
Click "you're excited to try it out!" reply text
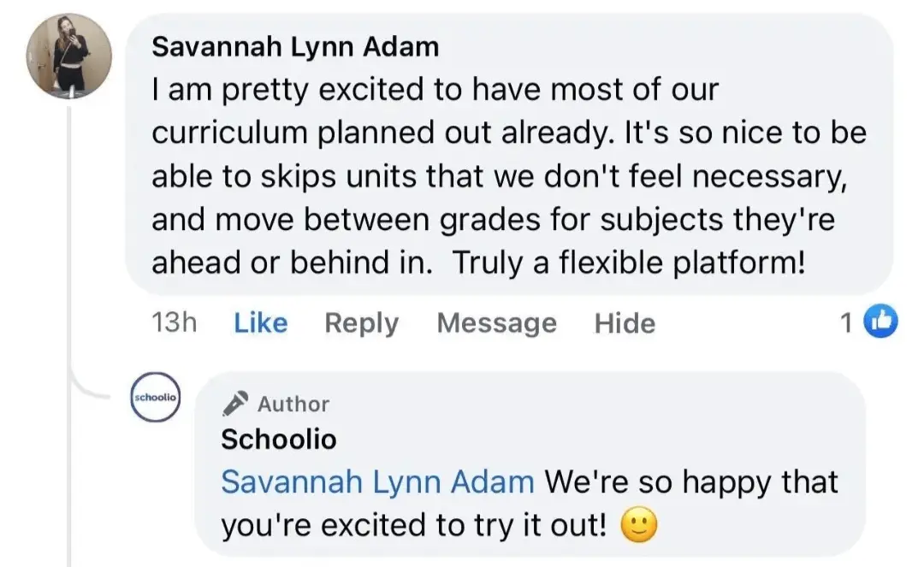coord(415,526)
